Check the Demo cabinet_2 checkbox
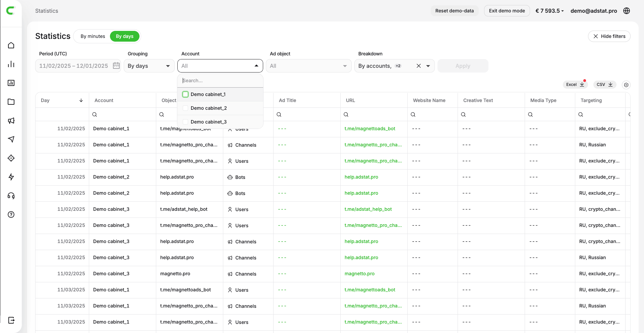 [185, 108]
